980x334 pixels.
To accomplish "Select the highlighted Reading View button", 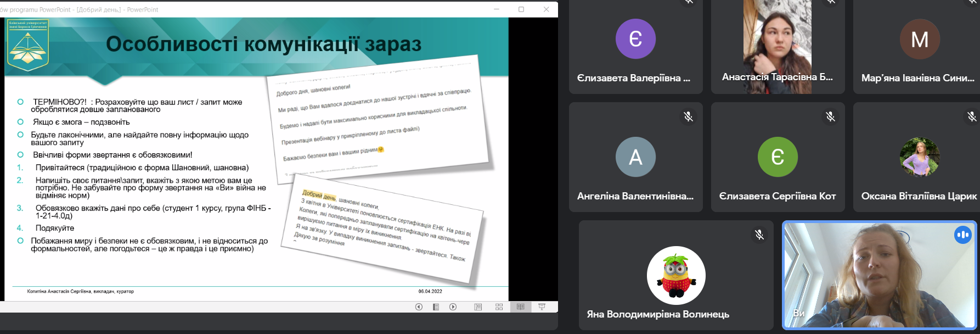I will coord(520,307).
